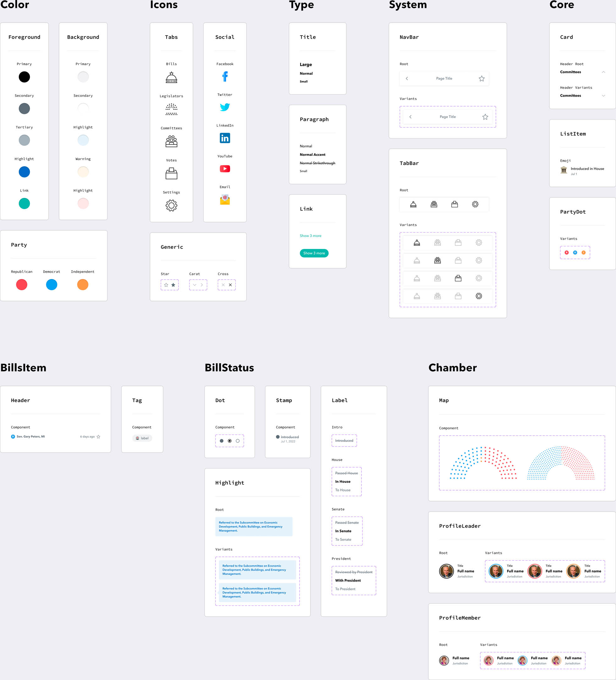Click the green Show 3 more button
The height and width of the screenshot is (680, 616).
click(x=314, y=253)
